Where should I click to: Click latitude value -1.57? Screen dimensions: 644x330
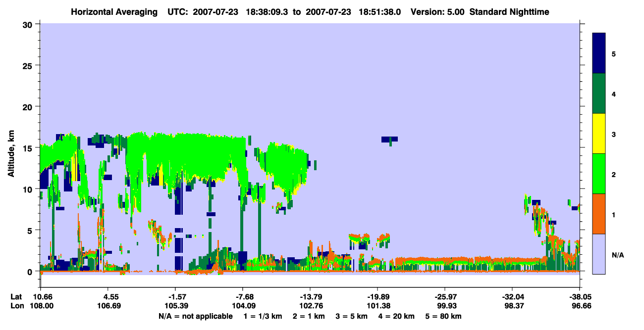click(175, 297)
